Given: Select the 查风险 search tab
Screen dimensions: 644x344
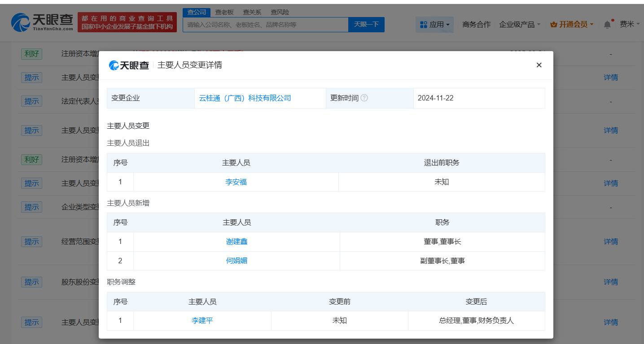Looking at the screenshot, I should click(x=280, y=12).
